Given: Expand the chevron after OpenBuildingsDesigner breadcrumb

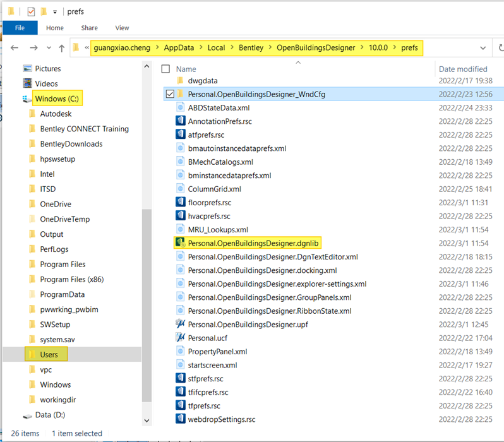Looking at the screenshot, I should 362,47.
